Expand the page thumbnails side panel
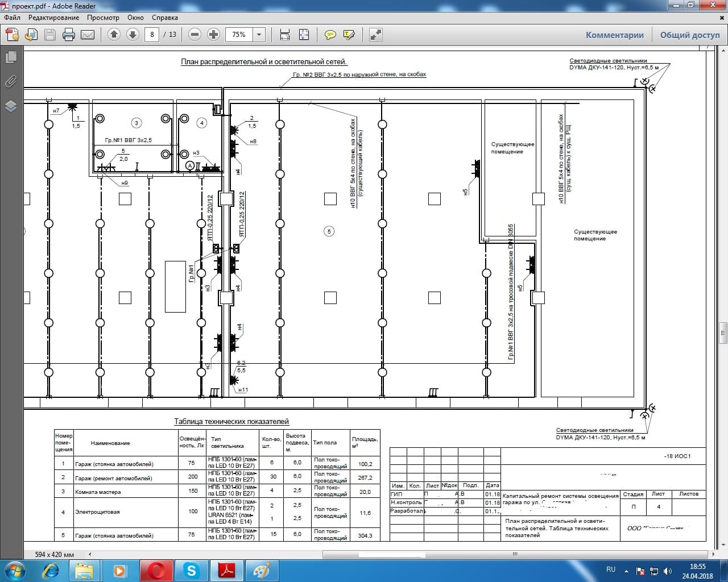728x582 pixels. pyautogui.click(x=11, y=57)
